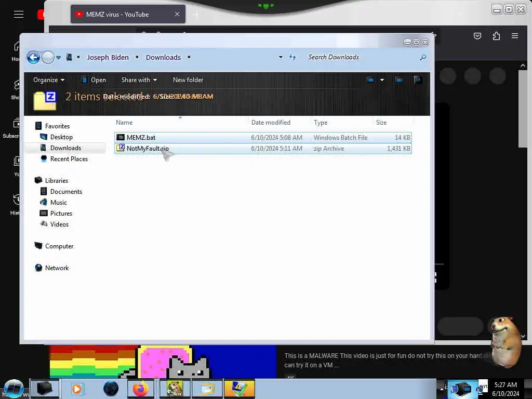Open the Windows Start orb

[x=14, y=389]
